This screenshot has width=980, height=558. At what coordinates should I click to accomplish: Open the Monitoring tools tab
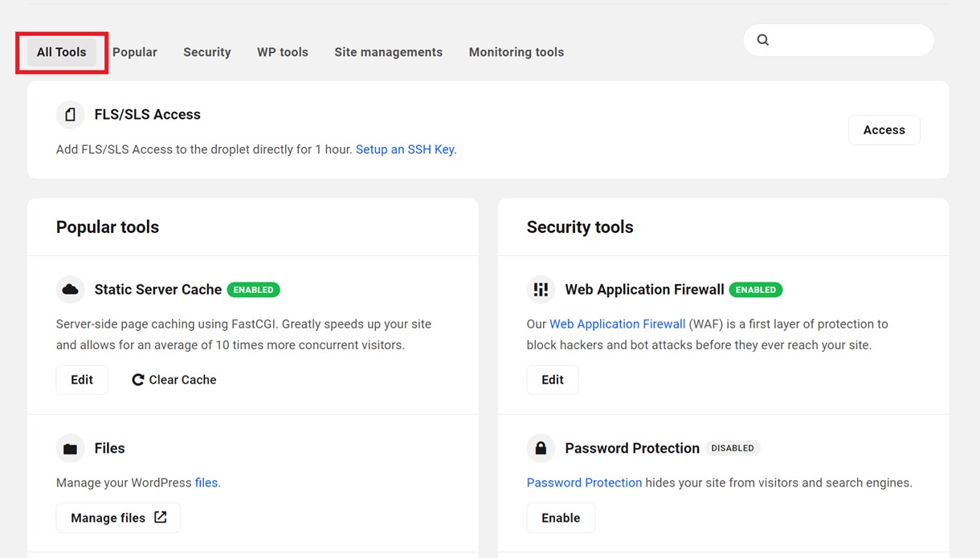coord(517,51)
